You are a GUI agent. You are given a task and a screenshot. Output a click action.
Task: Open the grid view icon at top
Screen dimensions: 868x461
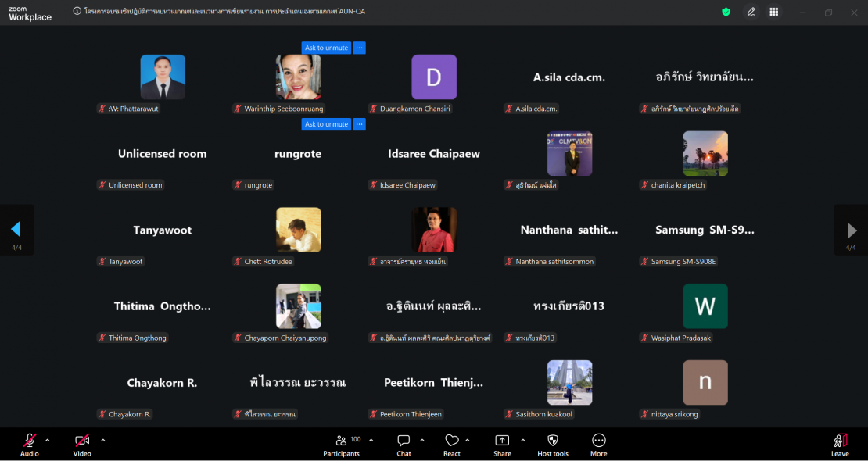(773, 12)
